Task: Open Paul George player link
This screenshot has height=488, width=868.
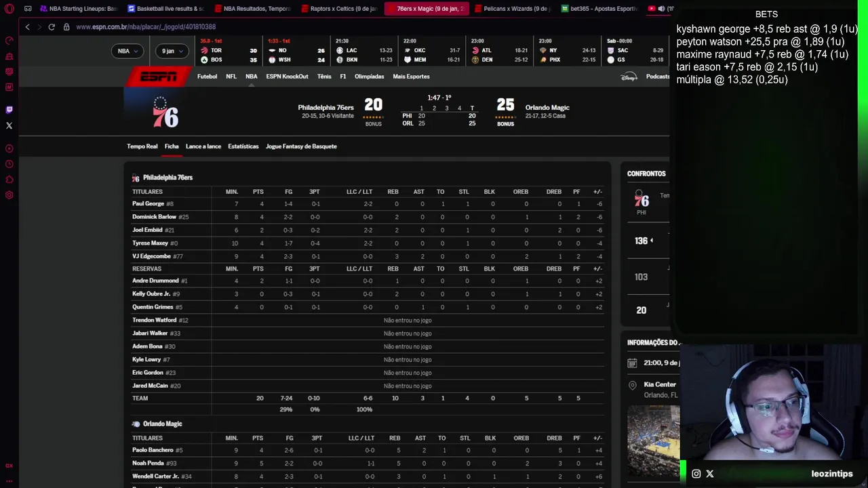Action: (148, 204)
